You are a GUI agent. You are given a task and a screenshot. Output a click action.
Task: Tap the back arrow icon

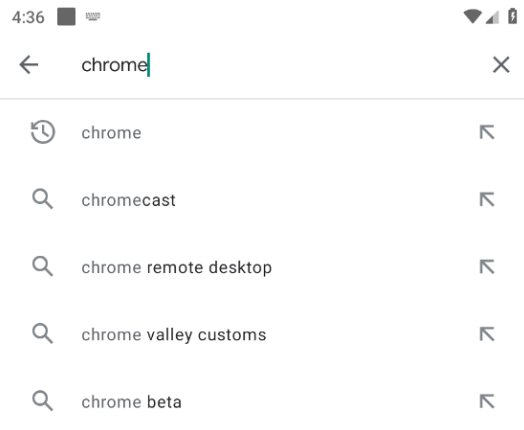(x=29, y=64)
